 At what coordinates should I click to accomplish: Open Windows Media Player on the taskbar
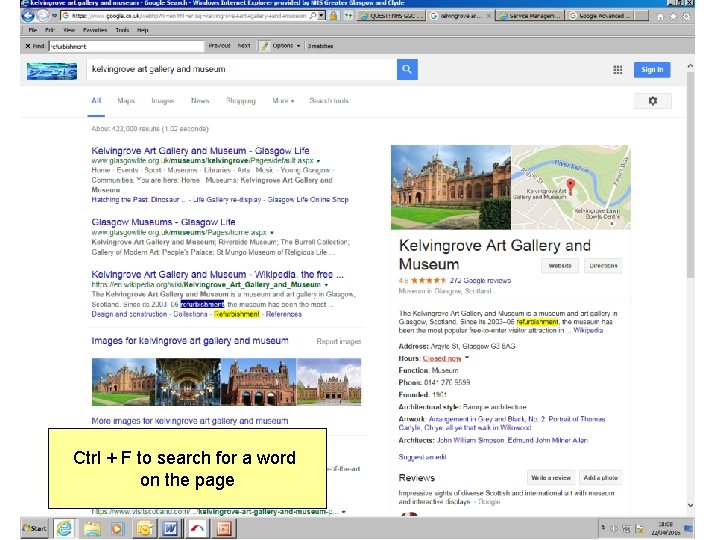click(x=117, y=529)
